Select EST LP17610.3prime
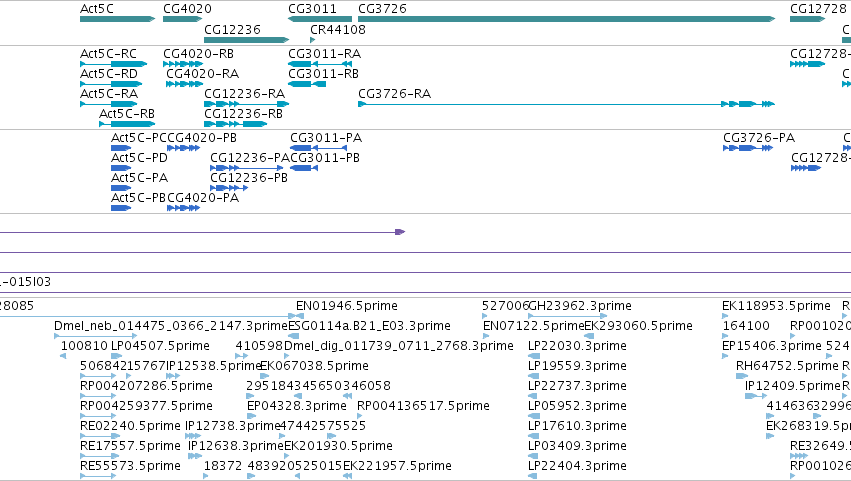The image size is (851, 481). click(x=577, y=426)
